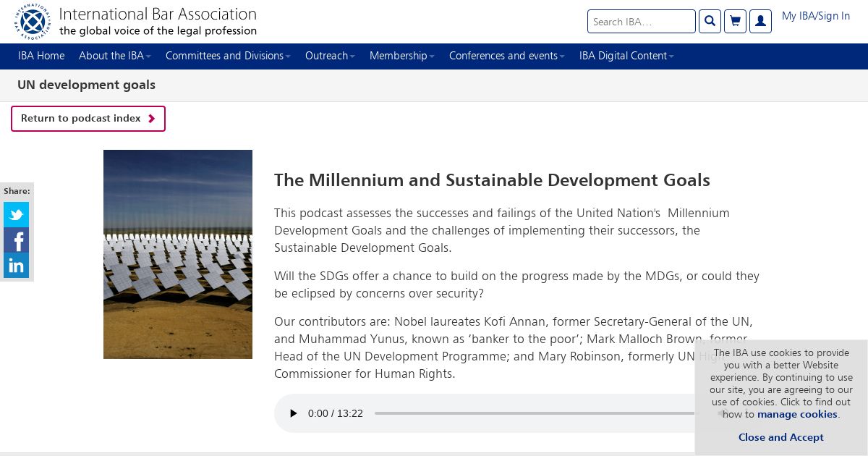Click the Search IBA input field
This screenshot has height=456, width=868.
(x=642, y=21)
